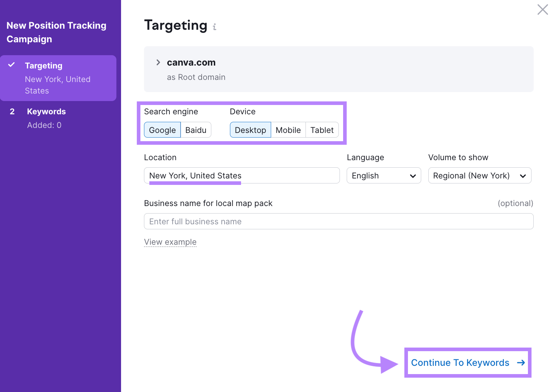The image size is (553, 392).
Task: Select Google as the search engine
Action: (162, 130)
